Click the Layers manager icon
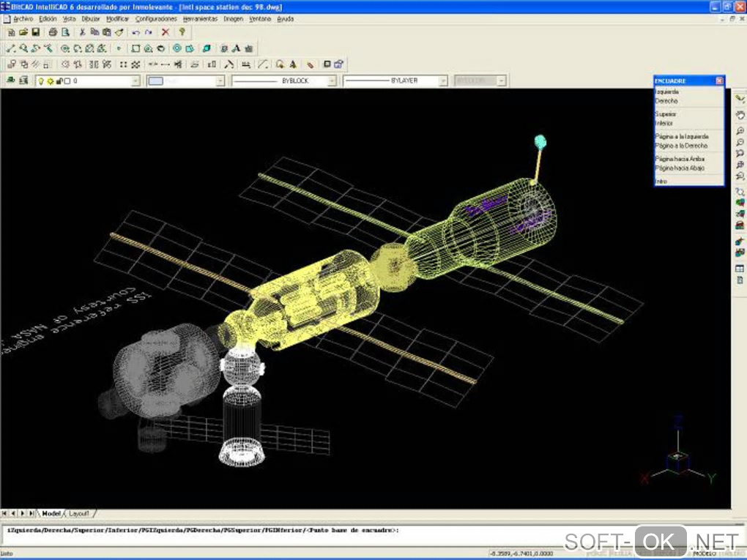 click(x=23, y=81)
